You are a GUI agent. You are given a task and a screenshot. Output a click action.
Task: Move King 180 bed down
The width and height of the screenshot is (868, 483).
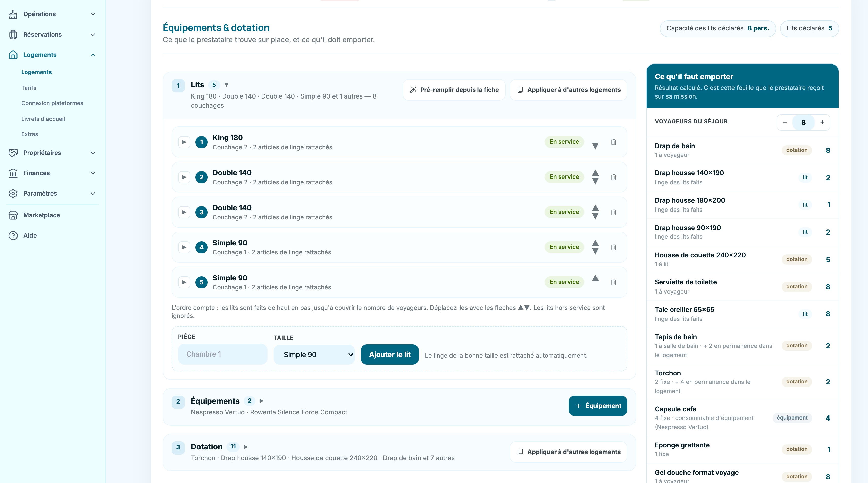[x=595, y=146]
